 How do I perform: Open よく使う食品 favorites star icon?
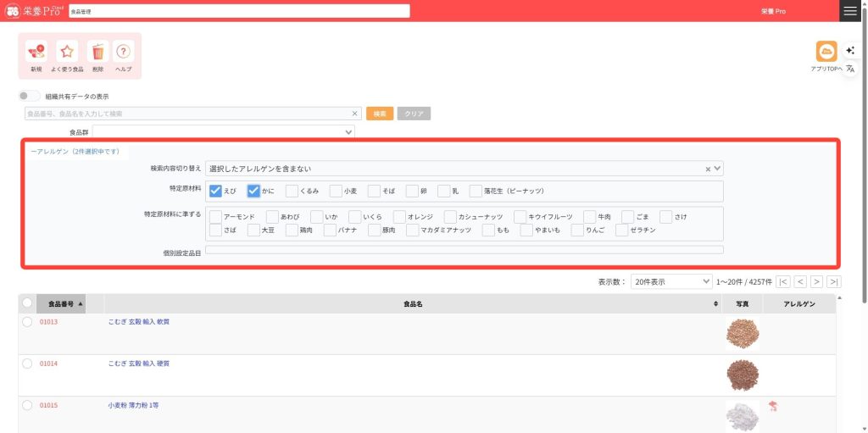pos(67,52)
